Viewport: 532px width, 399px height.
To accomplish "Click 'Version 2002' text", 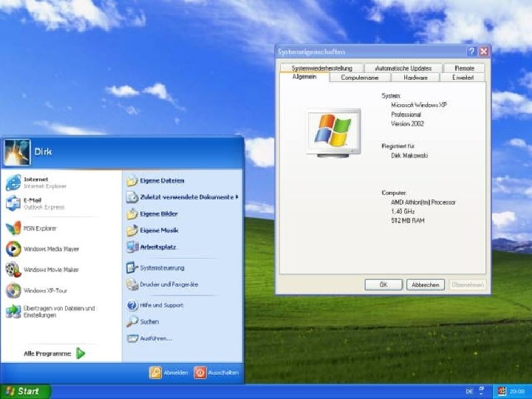I will tap(407, 123).
